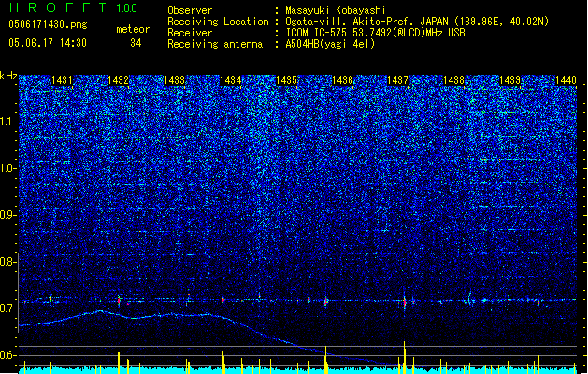Click the 1431 time marker
The width and height of the screenshot is (588, 374).
(62, 80)
